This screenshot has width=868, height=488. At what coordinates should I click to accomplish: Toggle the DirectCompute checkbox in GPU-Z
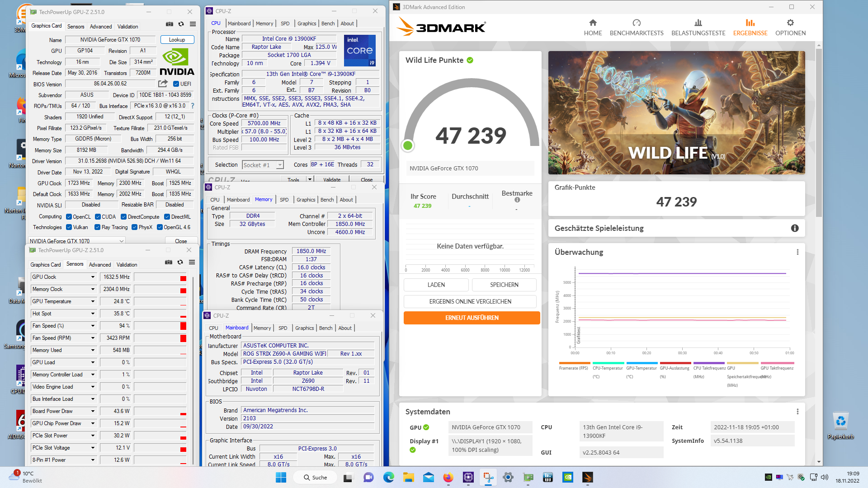[x=123, y=217]
